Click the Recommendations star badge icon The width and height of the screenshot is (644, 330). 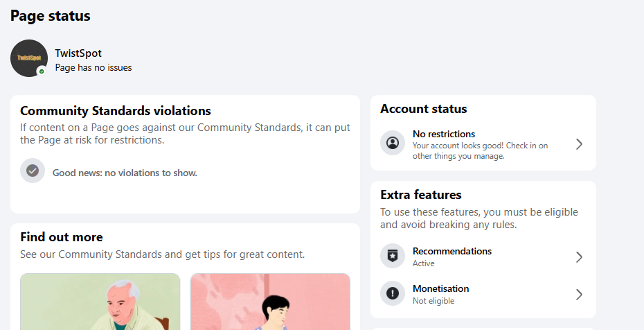point(393,256)
